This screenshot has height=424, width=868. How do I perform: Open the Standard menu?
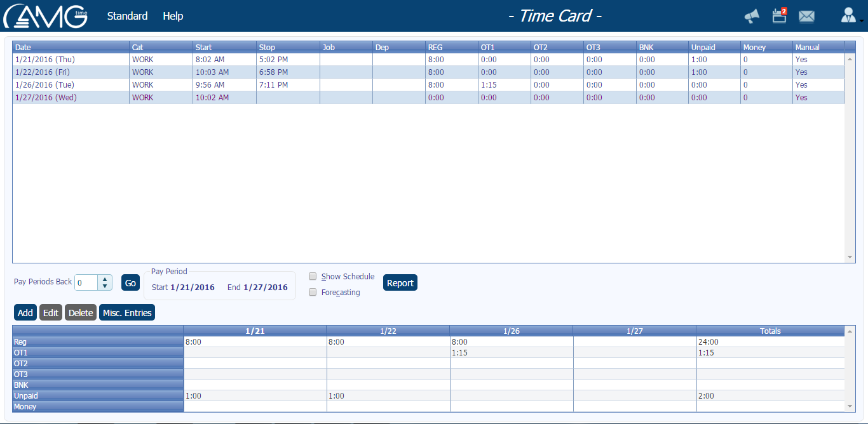pos(127,16)
